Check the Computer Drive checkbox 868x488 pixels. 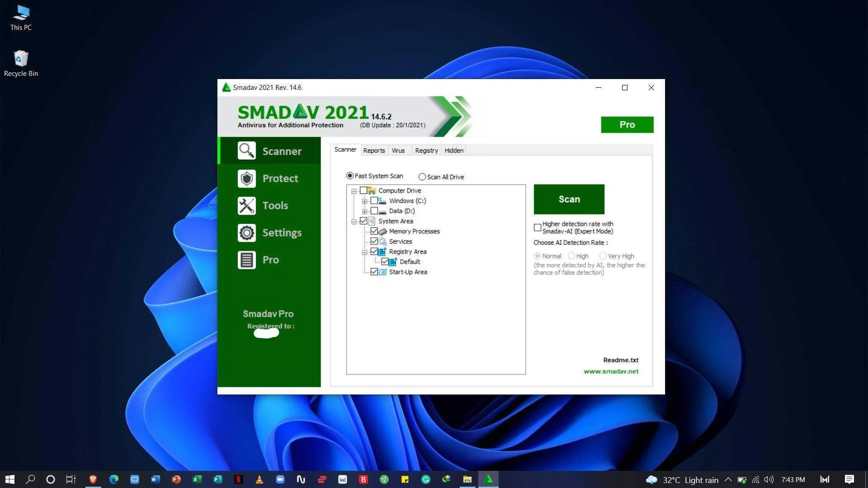click(x=363, y=191)
